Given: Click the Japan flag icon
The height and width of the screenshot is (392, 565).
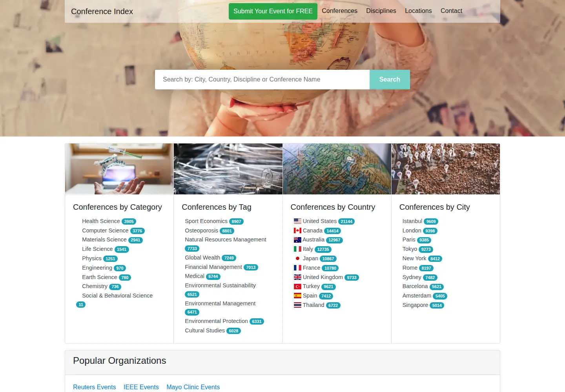Looking at the screenshot, I should point(297,258).
